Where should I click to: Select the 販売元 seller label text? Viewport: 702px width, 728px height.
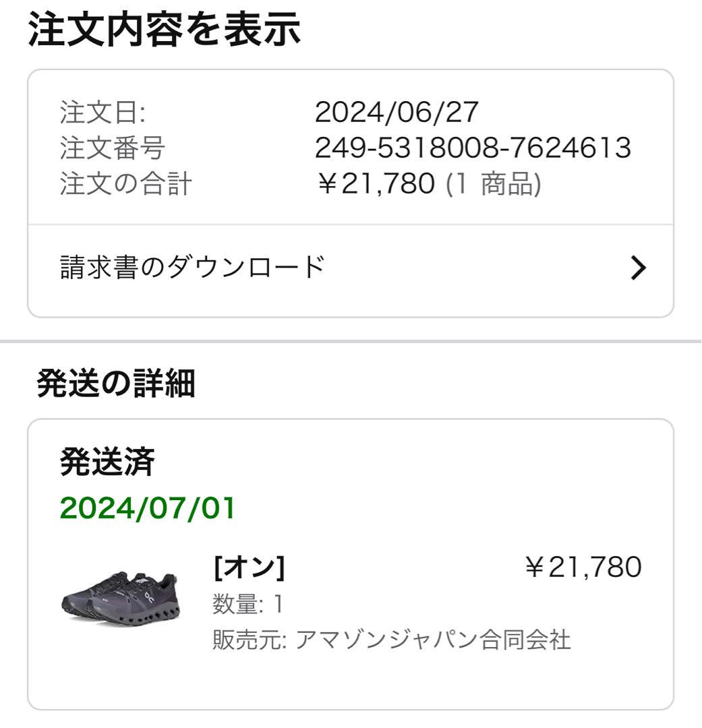pyautogui.click(x=250, y=639)
